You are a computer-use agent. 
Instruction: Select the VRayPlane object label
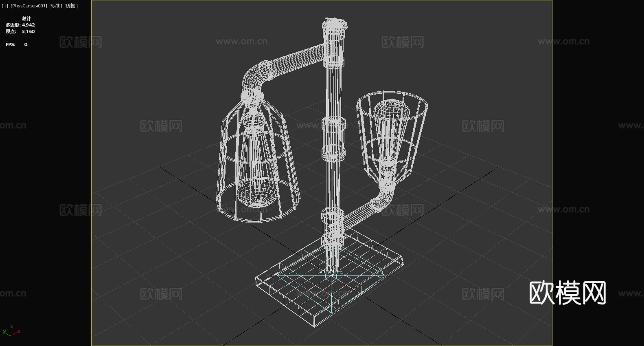(x=331, y=272)
